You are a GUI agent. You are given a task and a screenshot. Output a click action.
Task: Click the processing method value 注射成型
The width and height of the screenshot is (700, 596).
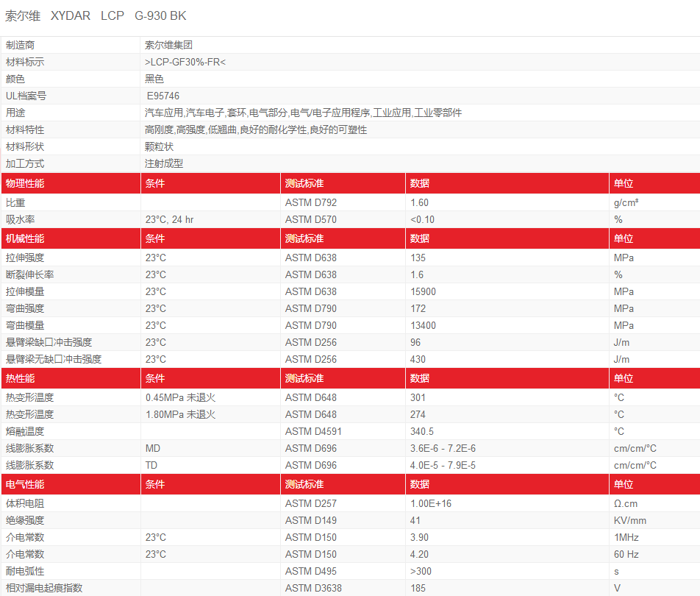point(164,163)
